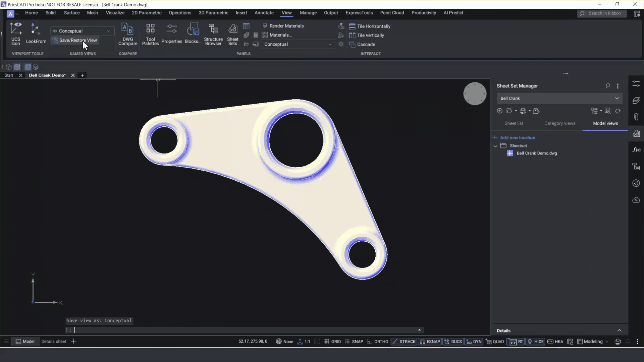The width and height of the screenshot is (644, 362).
Task: Switch to the Sheet list tab
Action: [x=514, y=123]
